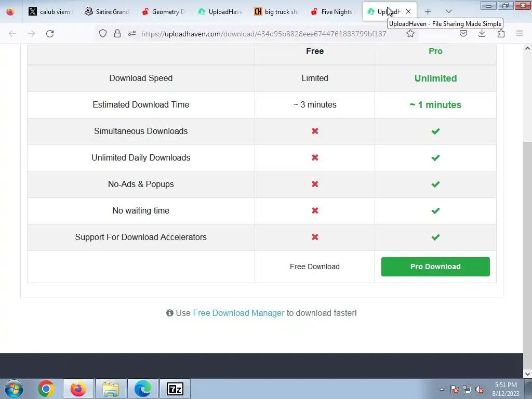This screenshot has height=399, width=532.
Task: Go back with the browser back arrow
Action: pyautogui.click(x=12, y=34)
